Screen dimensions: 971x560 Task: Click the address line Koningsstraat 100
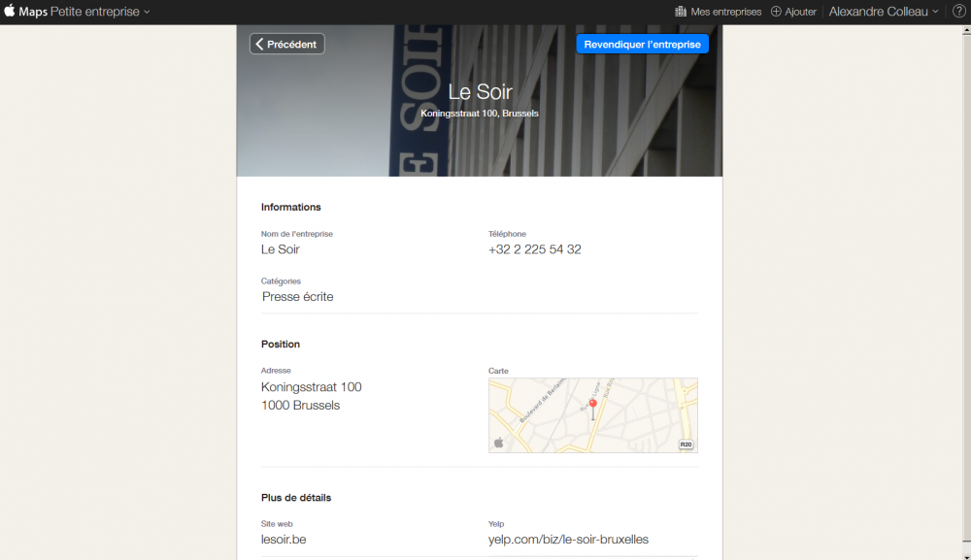point(311,386)
